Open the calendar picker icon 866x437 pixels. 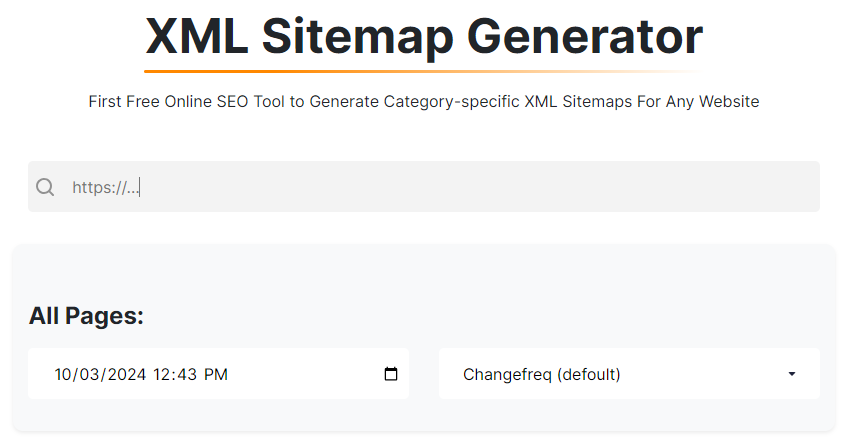point(390,374)
